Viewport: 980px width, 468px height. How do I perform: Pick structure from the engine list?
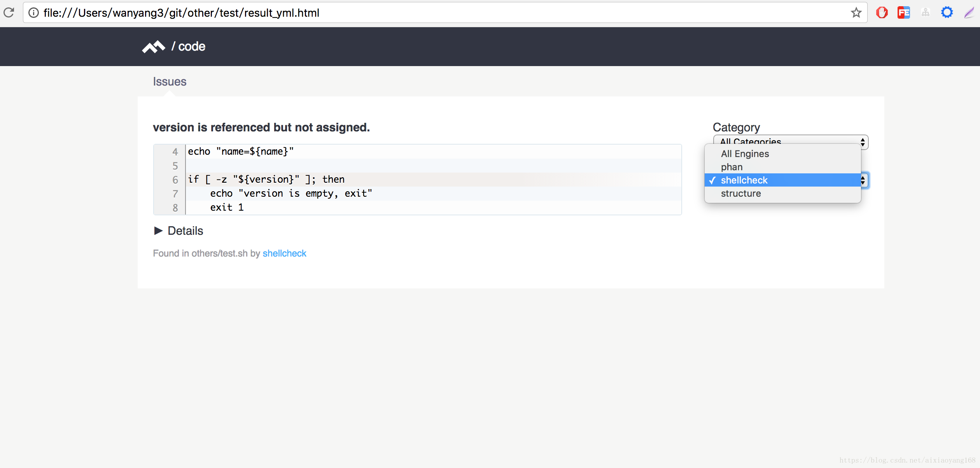782,194
